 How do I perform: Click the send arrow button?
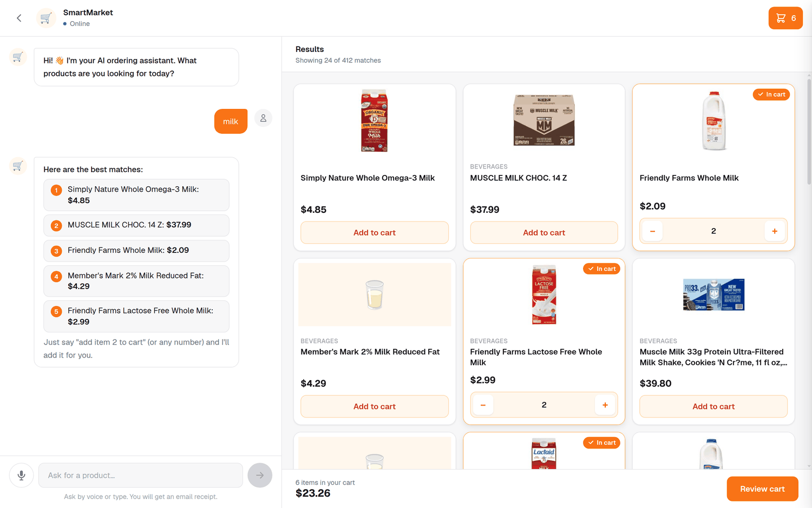(260, 475)
